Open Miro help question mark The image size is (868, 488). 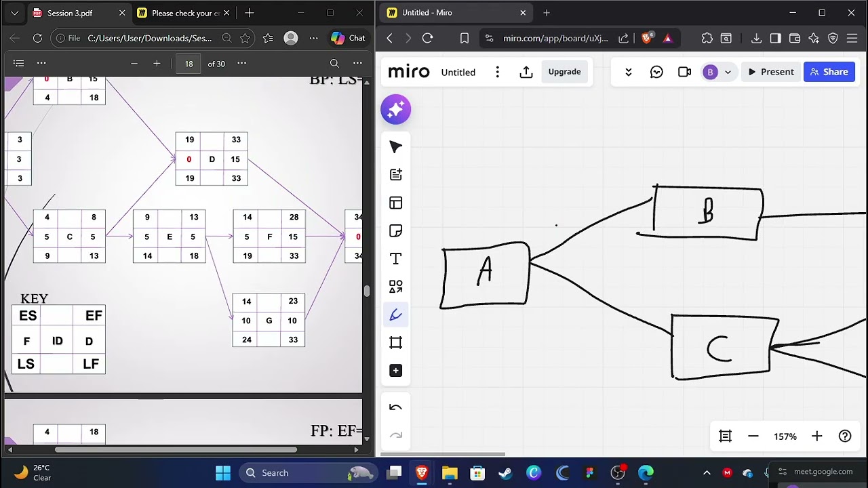[x=845, y=436]
